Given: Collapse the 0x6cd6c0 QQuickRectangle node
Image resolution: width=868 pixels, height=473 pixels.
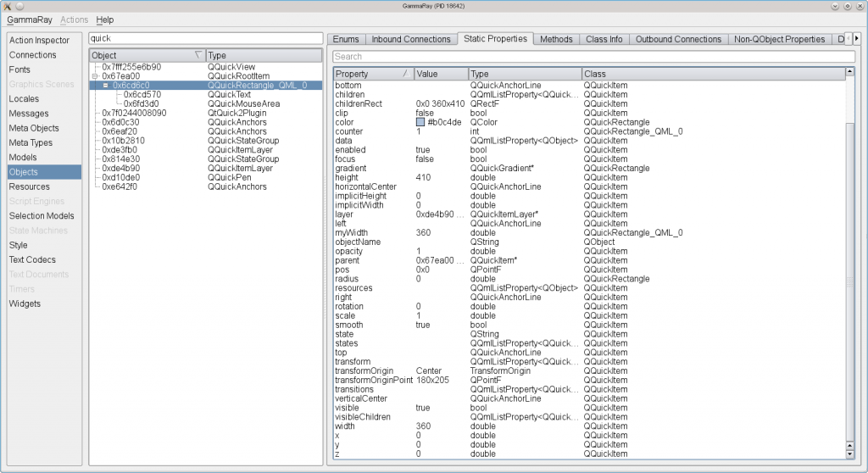Looking at the screenshot, I should [x=106, y=86].
